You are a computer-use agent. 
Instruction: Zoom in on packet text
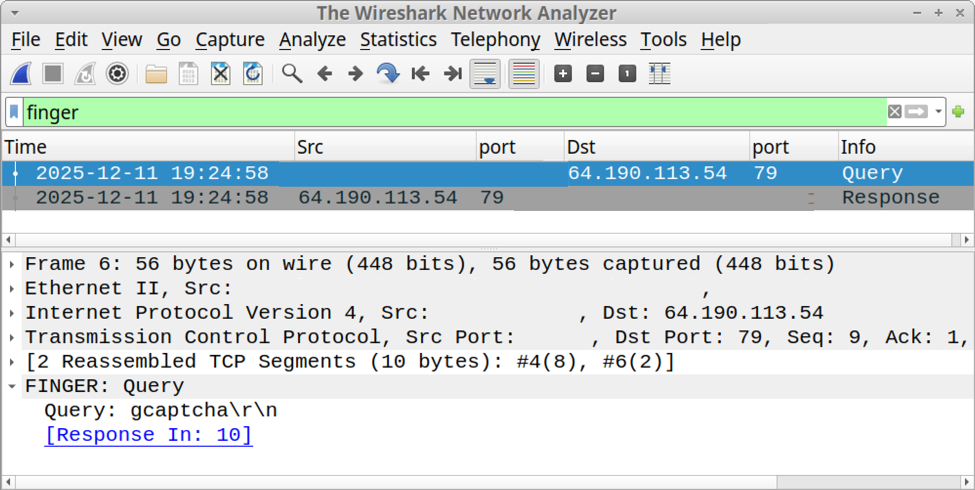coord(563,74)
